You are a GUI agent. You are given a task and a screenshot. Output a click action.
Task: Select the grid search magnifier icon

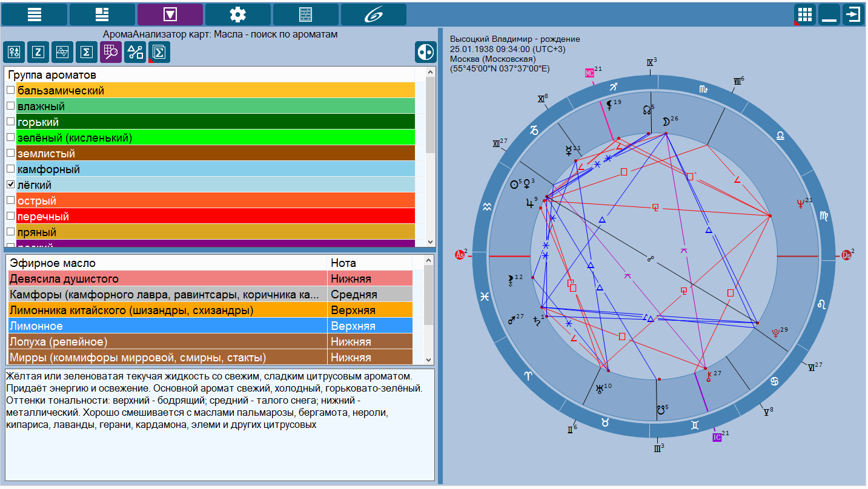pyautogui.click(x=111, y=53)
